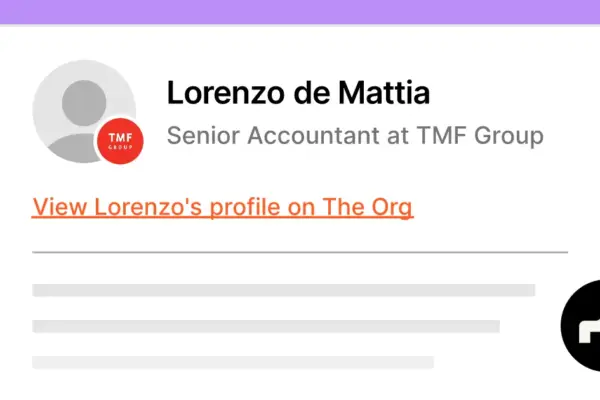600x400 pixels.
Task: Open "View Lorenzo's profile on The Org" link
Action: (222, 207)
